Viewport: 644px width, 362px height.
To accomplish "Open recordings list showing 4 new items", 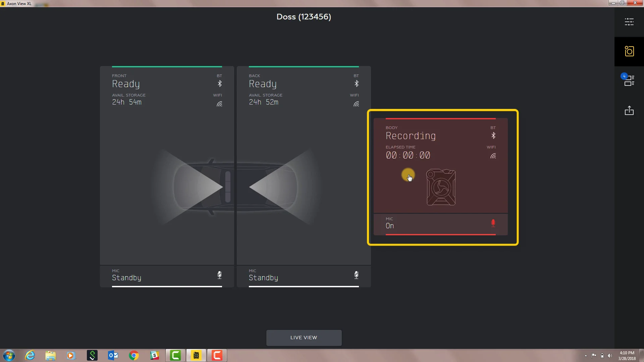I will pyautogui.click(x=629, y=80).
